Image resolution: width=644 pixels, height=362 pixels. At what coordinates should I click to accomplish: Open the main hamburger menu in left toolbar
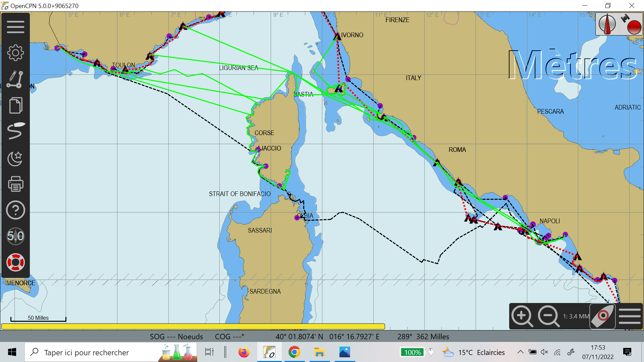[x=15, y=27]
